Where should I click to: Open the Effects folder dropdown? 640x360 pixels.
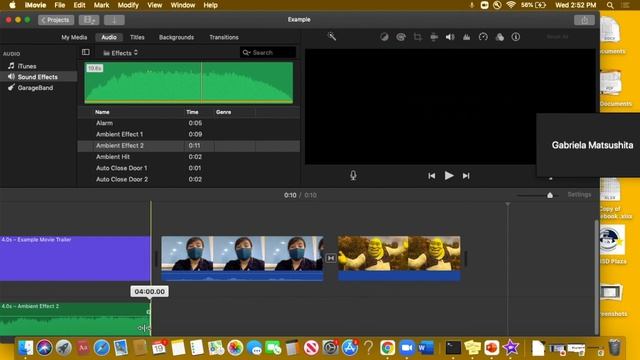[120, 53]
